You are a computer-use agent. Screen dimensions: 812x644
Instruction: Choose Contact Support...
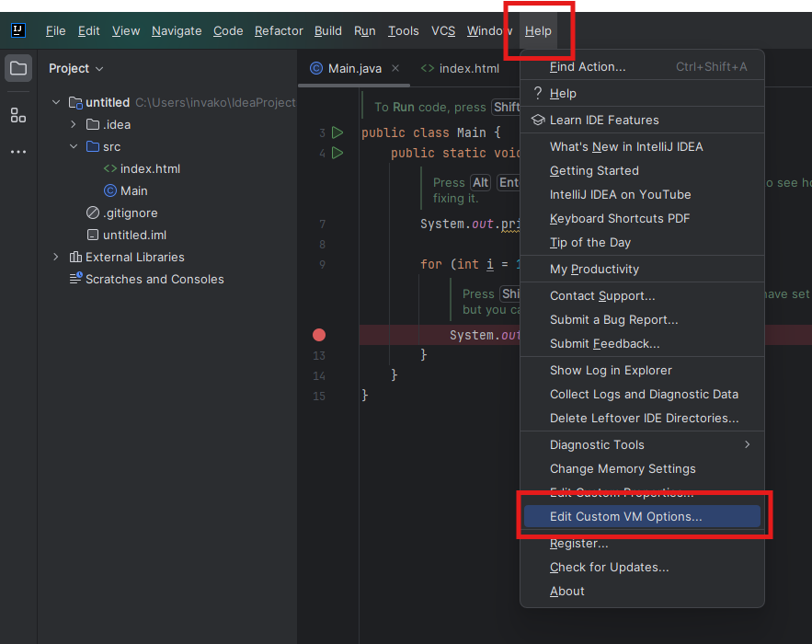click(x=642, y=295)
